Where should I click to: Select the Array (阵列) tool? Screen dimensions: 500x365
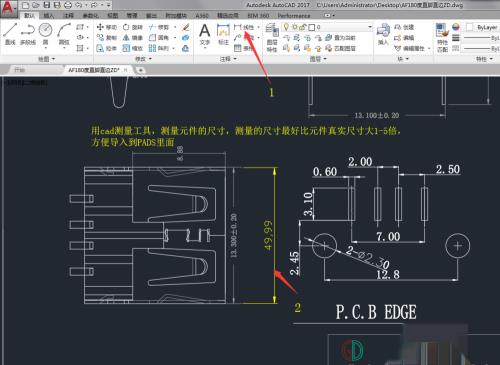point(159,48)
